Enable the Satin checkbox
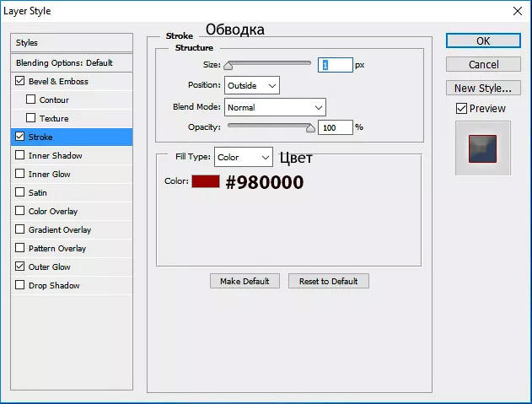This screenshot has width=532, height=404. tap(19, 192)
